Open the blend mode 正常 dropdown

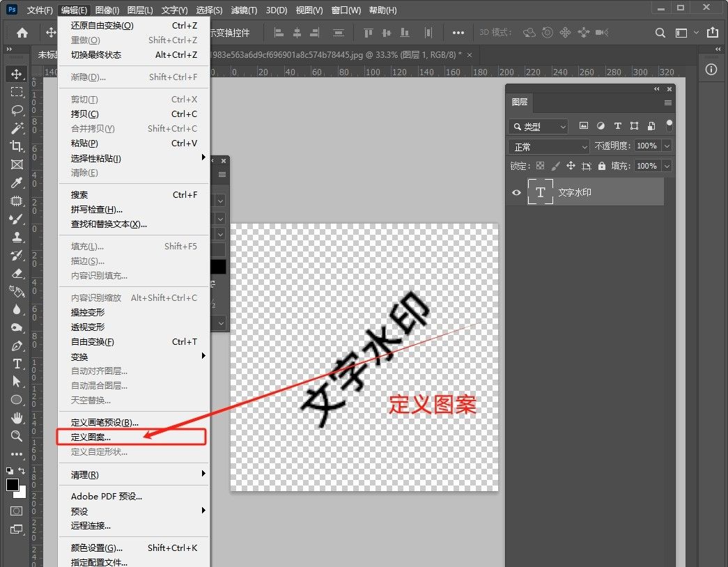tap(549, 147)
